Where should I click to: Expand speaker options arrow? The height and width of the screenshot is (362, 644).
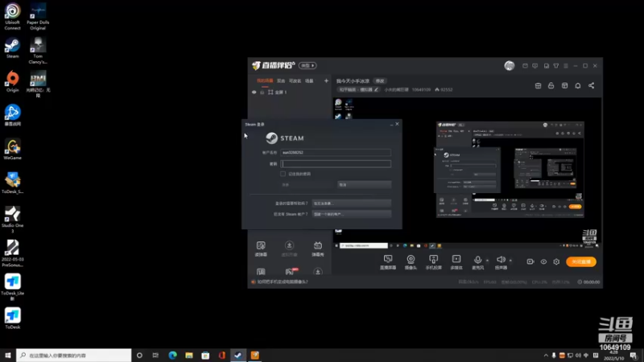pos(510,260)
